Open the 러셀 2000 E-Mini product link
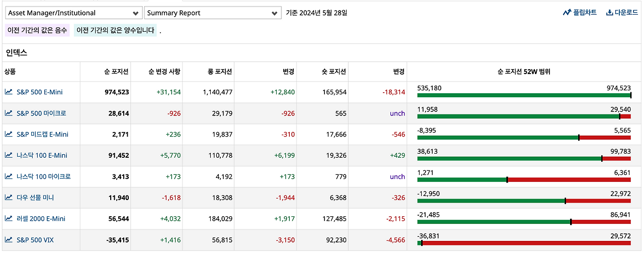This screenshot has height=253, width=644. click(x=41, y=219)
